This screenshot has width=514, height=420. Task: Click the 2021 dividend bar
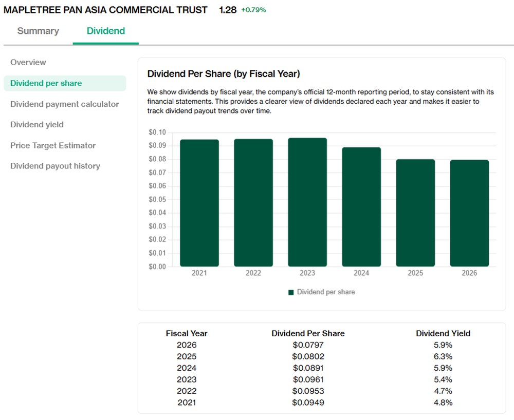tap(199, 203)
